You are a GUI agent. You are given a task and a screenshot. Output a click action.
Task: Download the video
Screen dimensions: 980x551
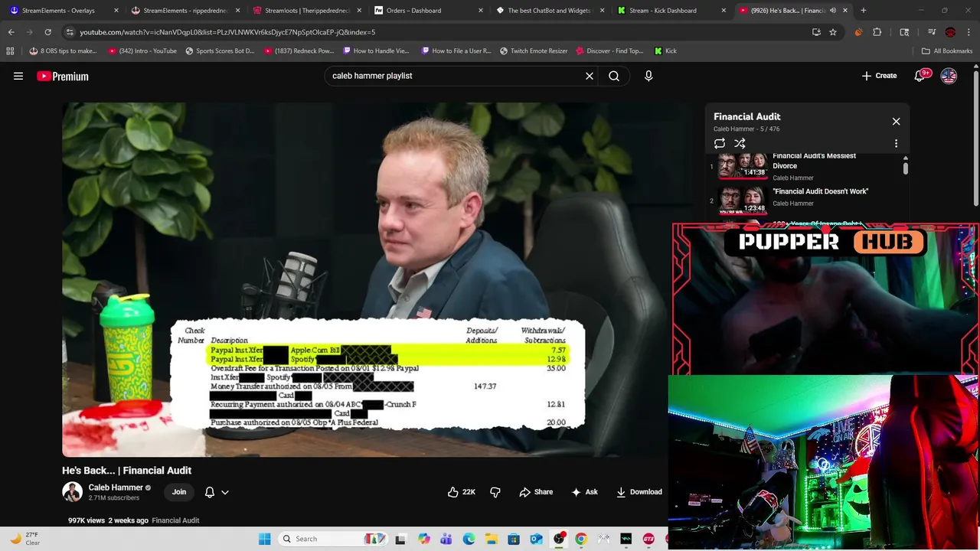point(639,492)
